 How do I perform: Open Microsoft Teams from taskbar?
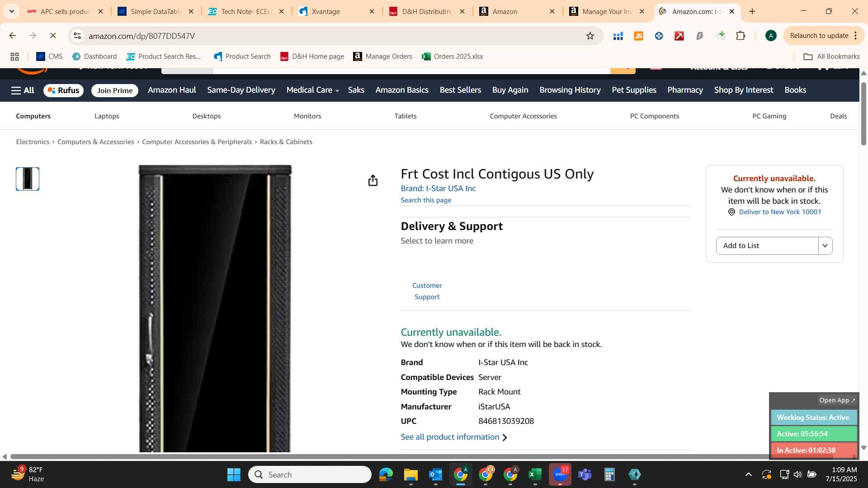coord(585,474)
